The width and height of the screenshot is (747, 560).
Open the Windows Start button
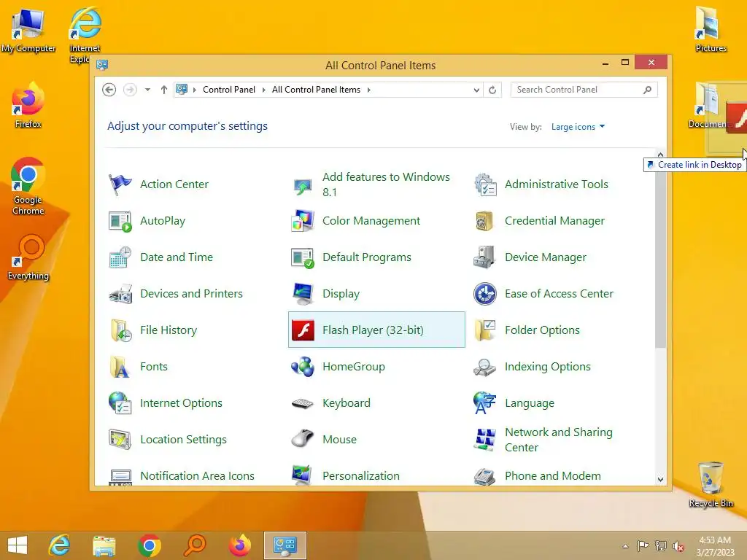(18, 545)
